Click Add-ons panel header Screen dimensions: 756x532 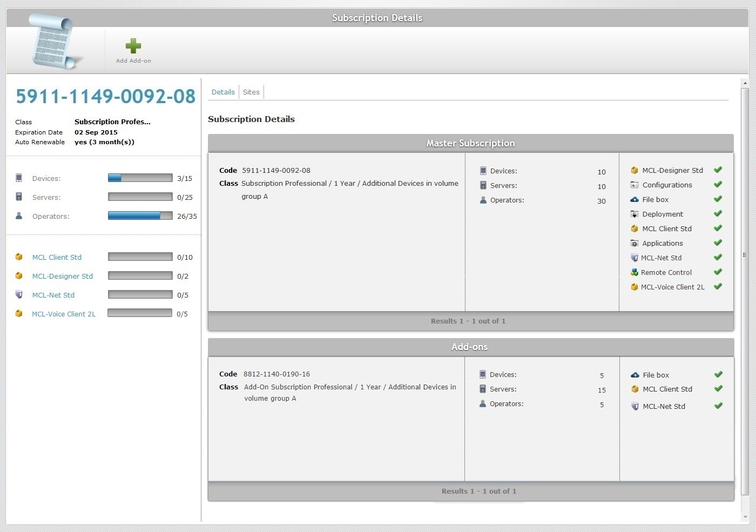click(471, 347)
